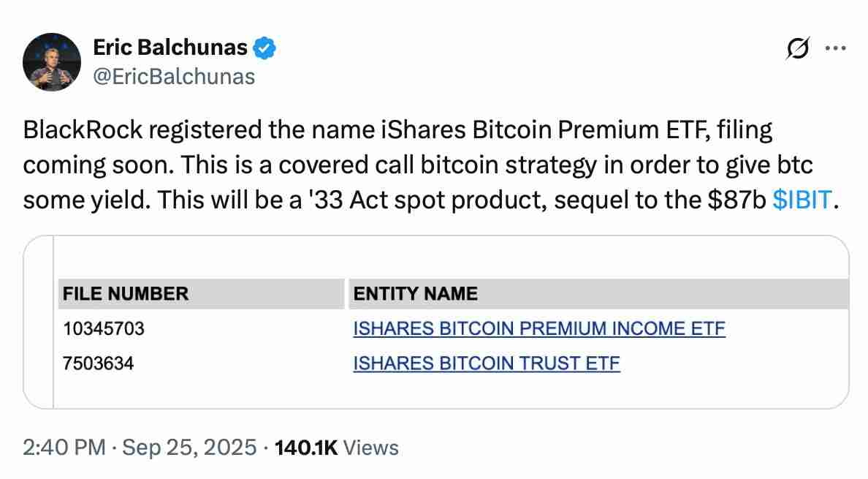Open the ISHARES BITCOIN TRUST ETF link
The image size is (868, 479).
click(487, 363)
